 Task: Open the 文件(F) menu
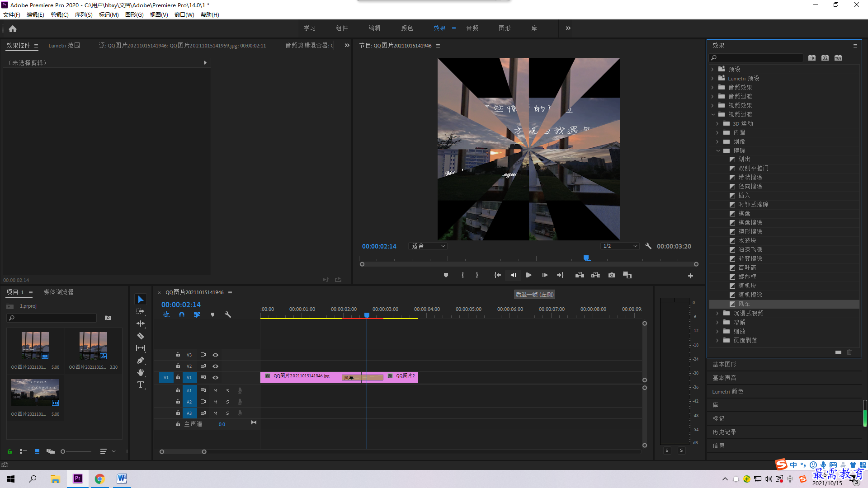[x=12, y=15]
